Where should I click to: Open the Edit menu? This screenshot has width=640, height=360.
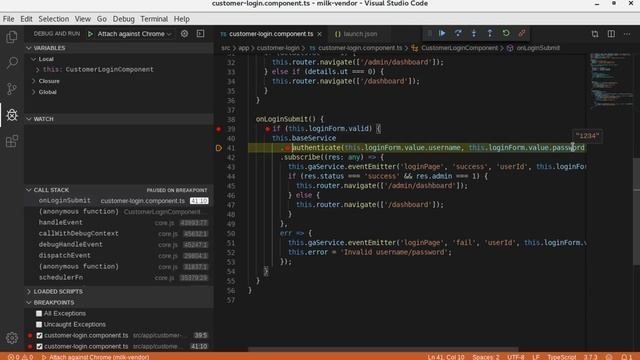(x=26, y=19)
